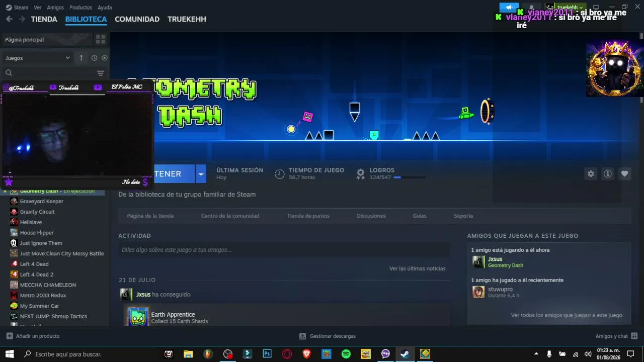Open Guías for Geometry Dash

420,216
